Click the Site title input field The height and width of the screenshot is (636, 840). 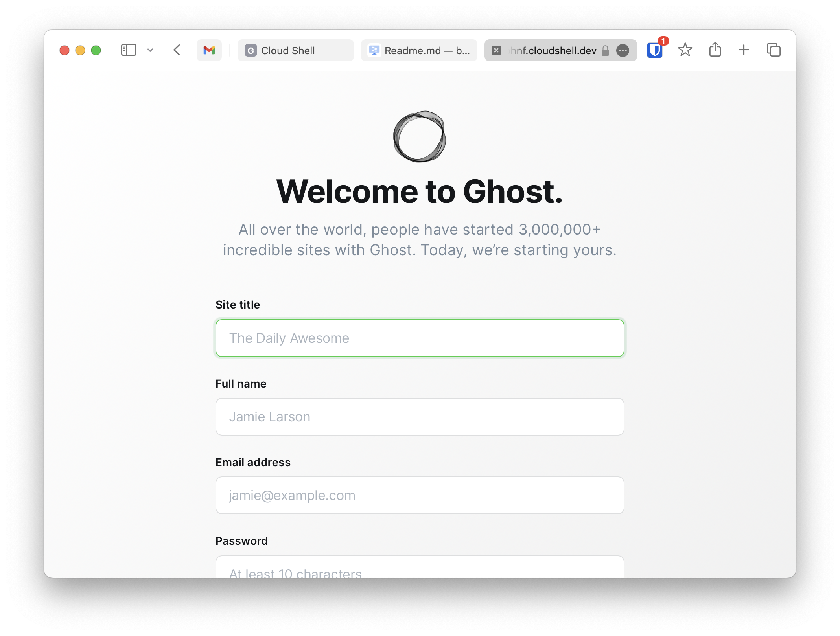click(x=420, y=338)
